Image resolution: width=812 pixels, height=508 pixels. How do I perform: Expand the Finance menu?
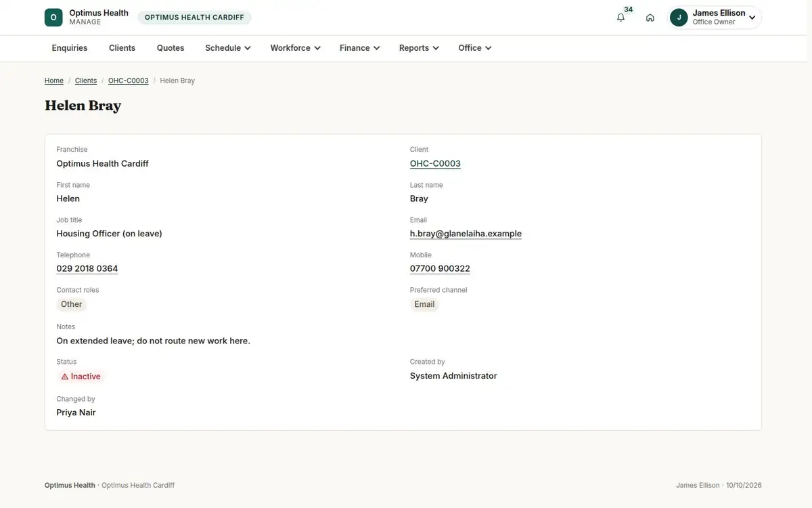coord(360,48)
